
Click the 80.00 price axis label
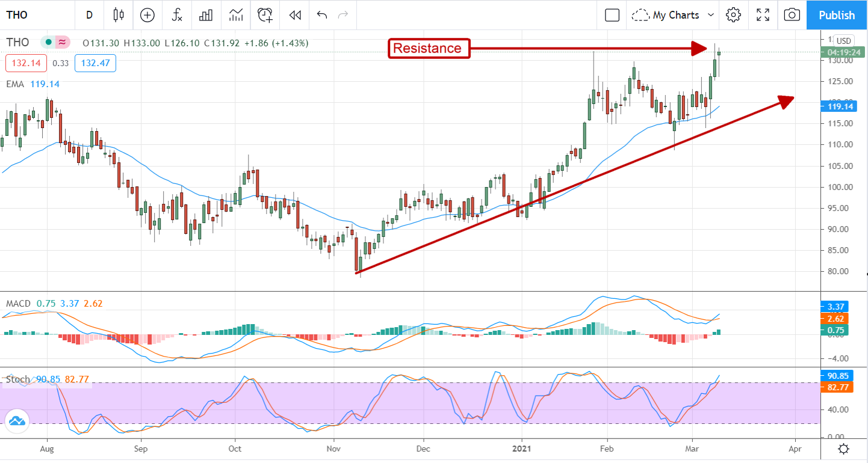(839, 271)
